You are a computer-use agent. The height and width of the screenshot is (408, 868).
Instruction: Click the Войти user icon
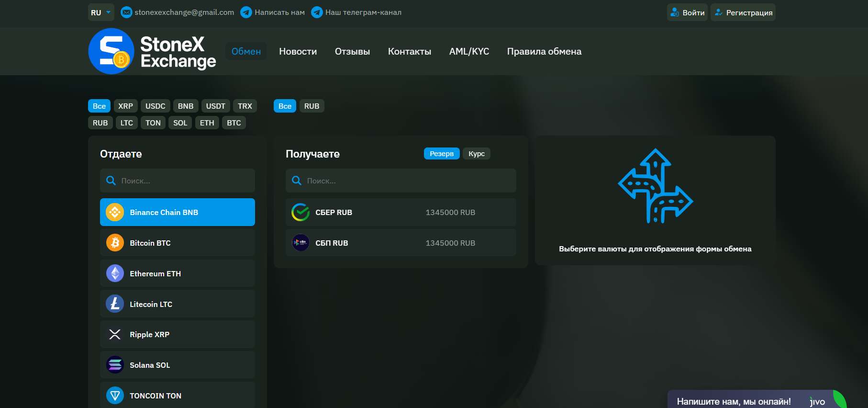[675, 12]
